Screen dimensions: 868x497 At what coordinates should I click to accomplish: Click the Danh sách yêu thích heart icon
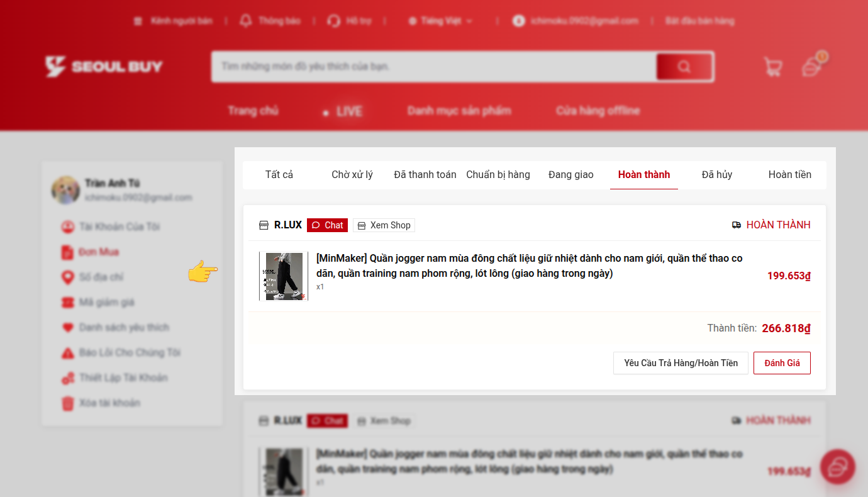(x=67, y=328)
